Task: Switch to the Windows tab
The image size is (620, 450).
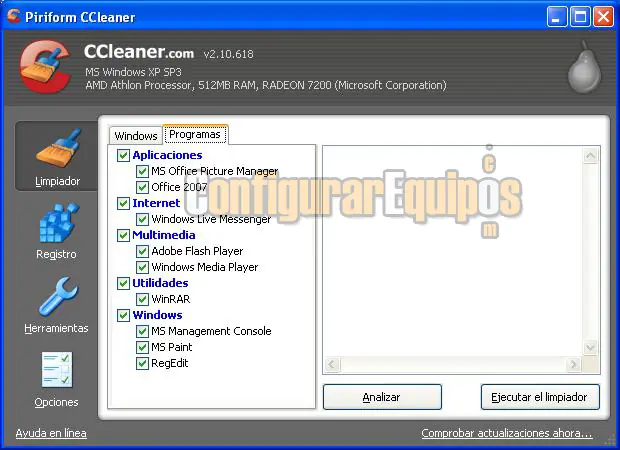Action: pyautogui.click(x=136, y=136)
